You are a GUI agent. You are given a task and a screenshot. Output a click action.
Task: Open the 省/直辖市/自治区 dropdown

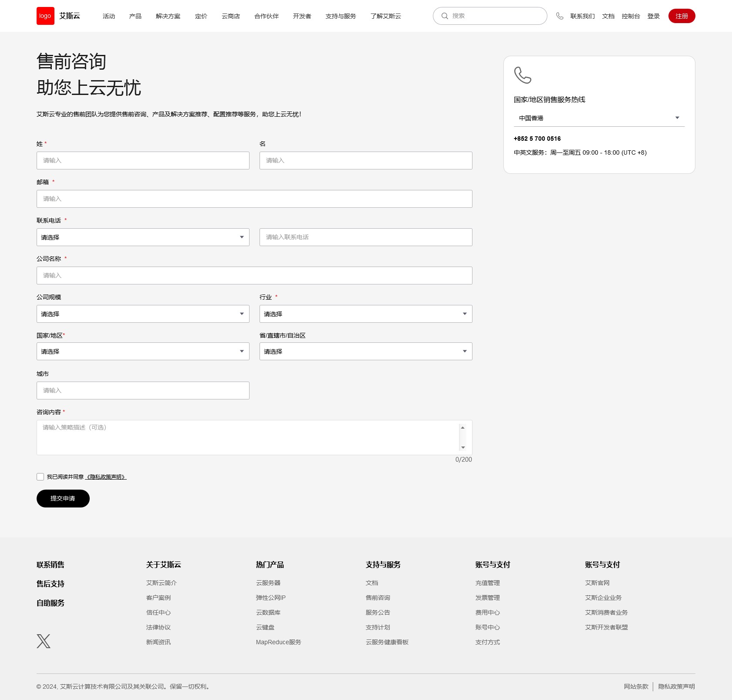click(x=366, y=351)
